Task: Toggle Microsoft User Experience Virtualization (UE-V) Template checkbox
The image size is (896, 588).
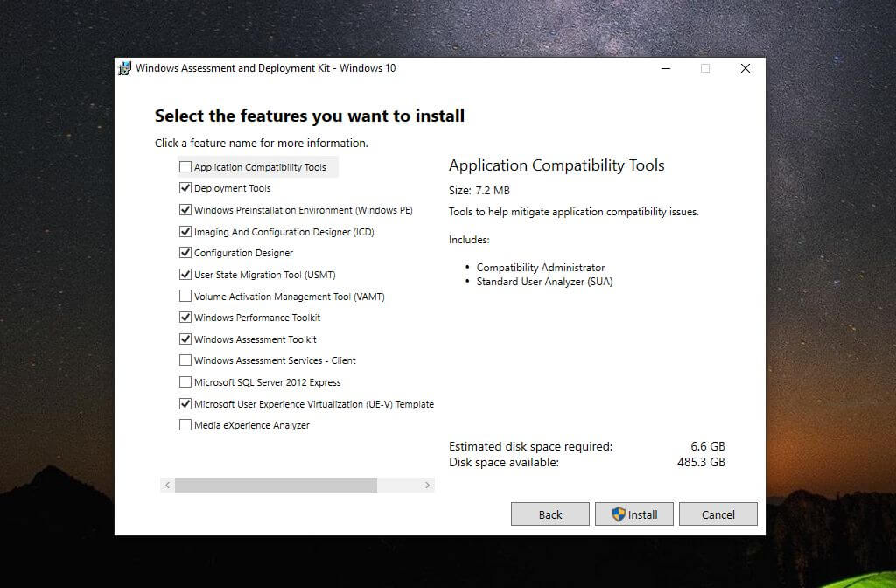Action: point(185,404)
